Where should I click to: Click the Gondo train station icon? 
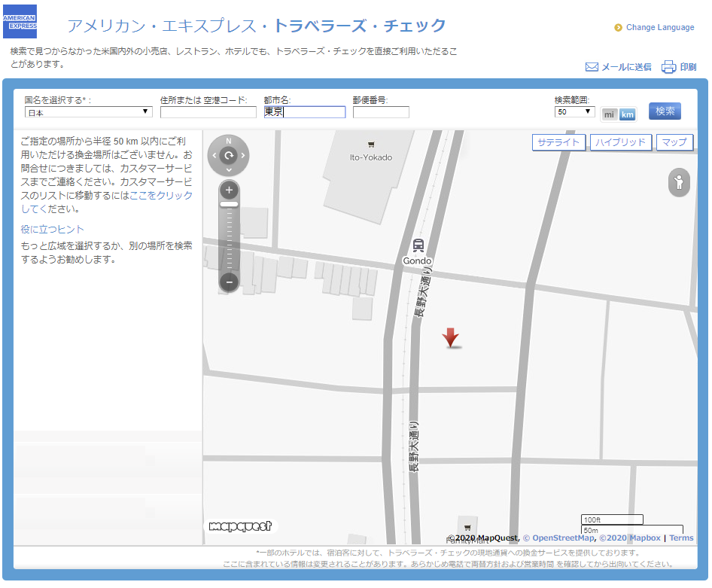tap(418, 245)
